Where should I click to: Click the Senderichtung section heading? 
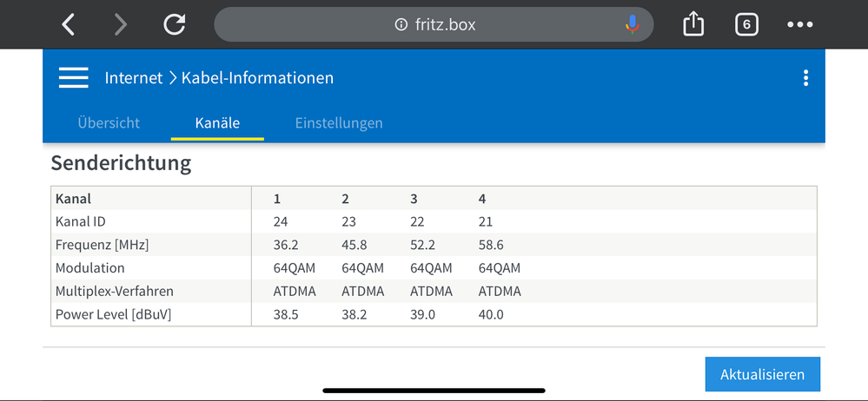pos(121,162)
